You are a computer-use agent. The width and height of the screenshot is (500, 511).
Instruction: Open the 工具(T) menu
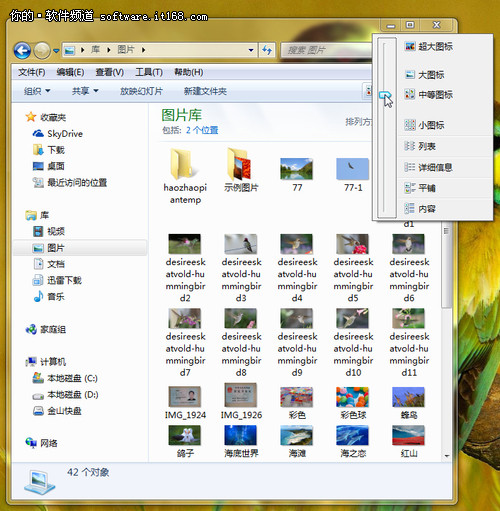(149, 72)
